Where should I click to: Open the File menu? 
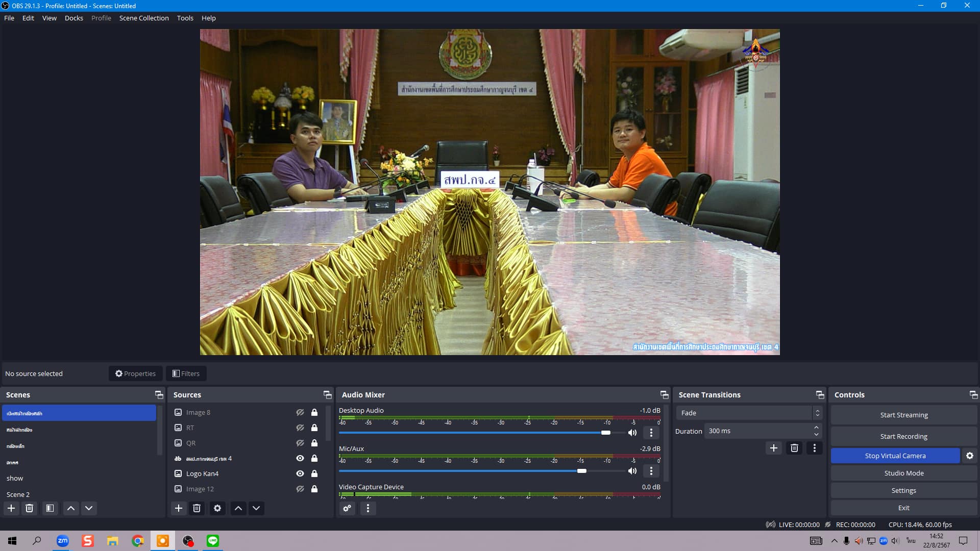(x=9, y=18)
